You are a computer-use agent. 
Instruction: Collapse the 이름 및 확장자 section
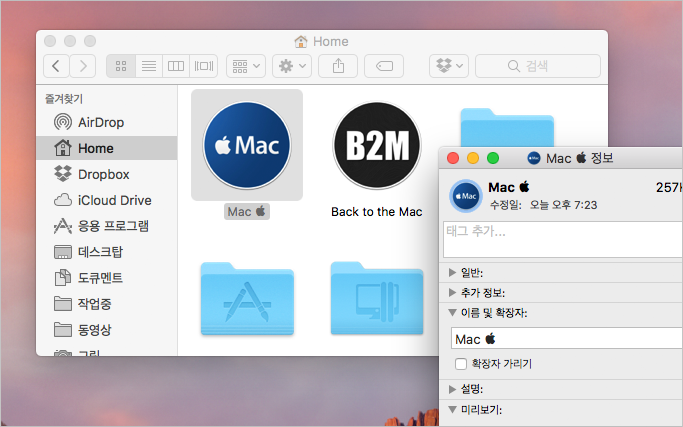pos(453,312)
